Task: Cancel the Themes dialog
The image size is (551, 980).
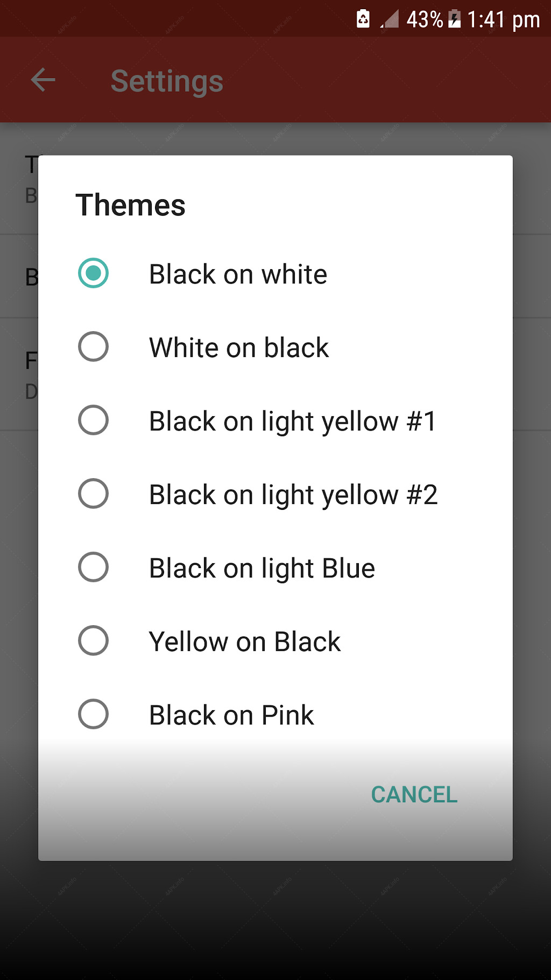Action: coord(414,795)
